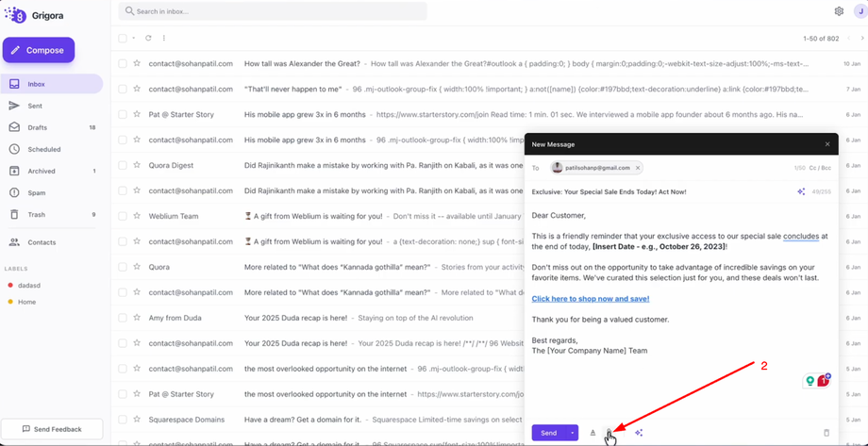Viewport: 868px width, 446px height.
Task: Open the profile avatar menu
Action: [x=862, y=11]
